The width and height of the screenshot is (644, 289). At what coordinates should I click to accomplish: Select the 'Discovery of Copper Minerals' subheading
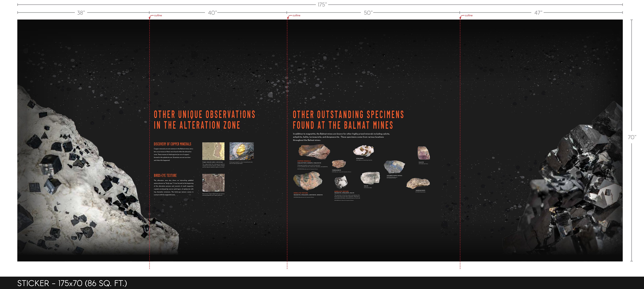click(173, 144)
